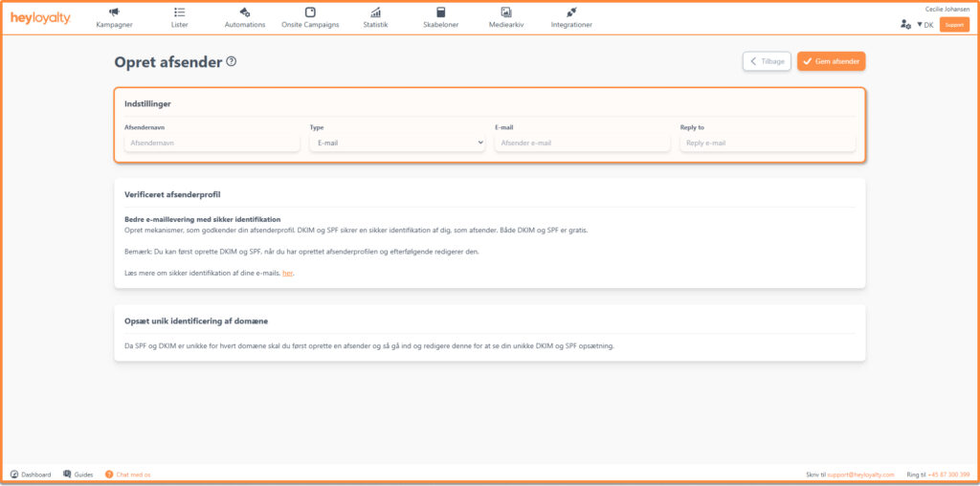Click the Integrationer plug icon
The height and width of the screenshot is (486, 980).
click(571, 12)
